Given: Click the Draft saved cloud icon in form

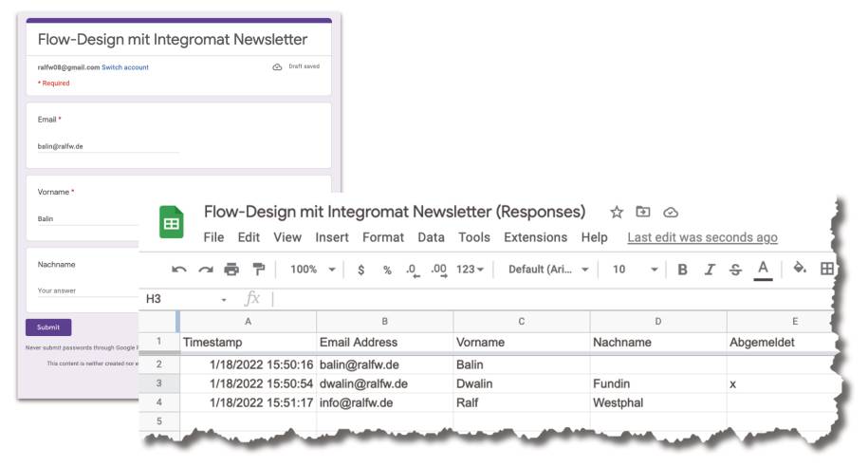Looking at the screenshot, I should coord(277,67).
